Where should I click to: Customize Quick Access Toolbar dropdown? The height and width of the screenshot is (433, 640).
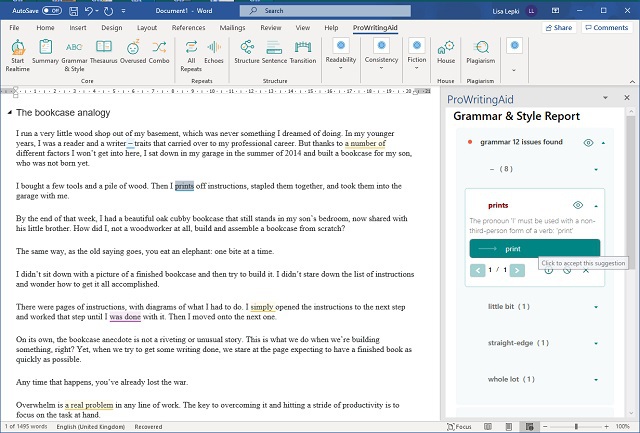pyautogui.click(x=124, y=11)
